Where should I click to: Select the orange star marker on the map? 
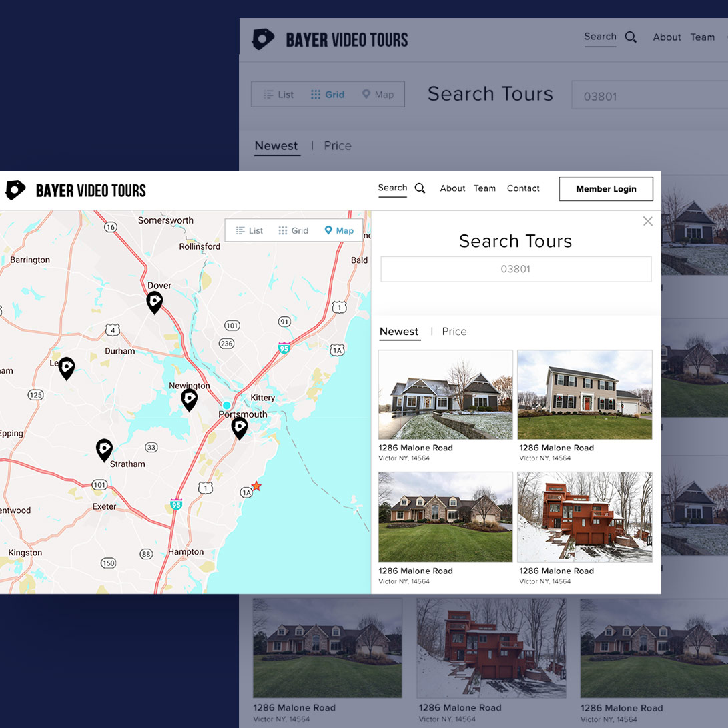pyautogui.click(x=256, y=486)
